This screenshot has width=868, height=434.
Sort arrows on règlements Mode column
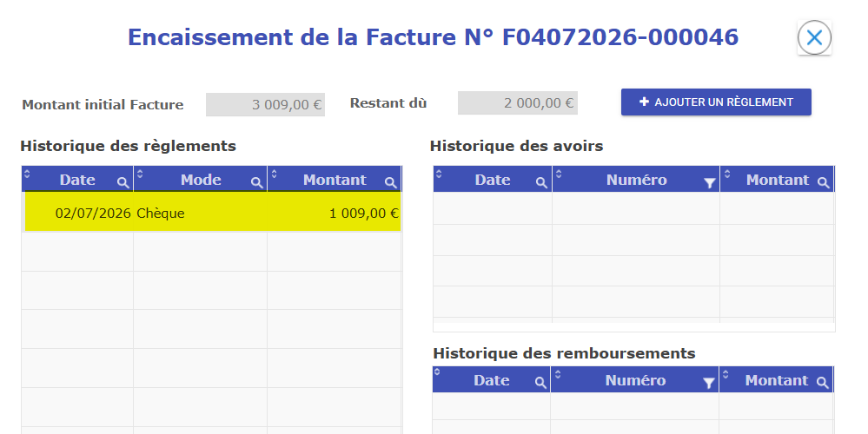pyautogui.click(x=140, y=174)
